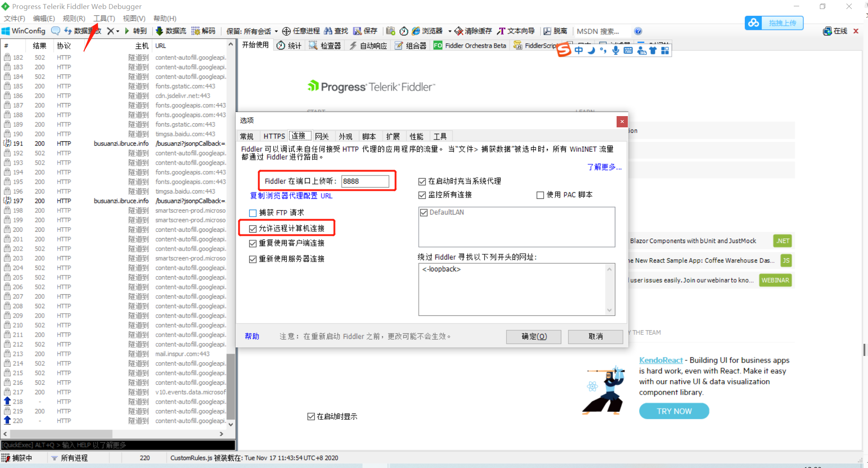Check the 使用 PAC 脚本 option
The height and width of the screenshot is (468, 868).
(540, 195)
